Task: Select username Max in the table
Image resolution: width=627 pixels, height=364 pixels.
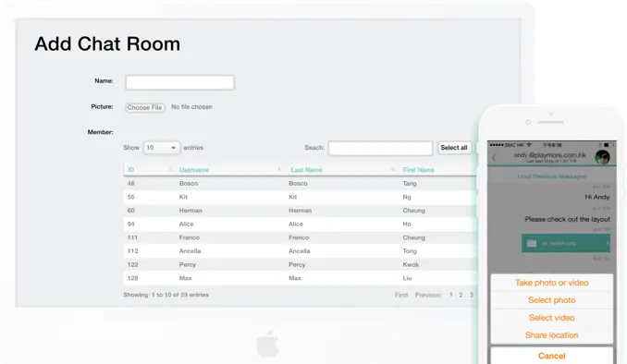Action: [x=185, y=278]
